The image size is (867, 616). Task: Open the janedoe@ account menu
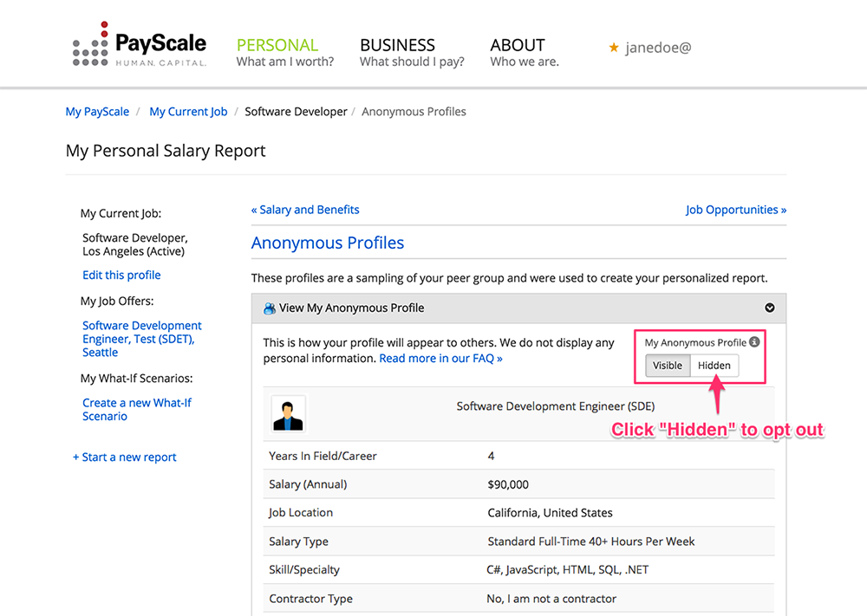point(658,48)
